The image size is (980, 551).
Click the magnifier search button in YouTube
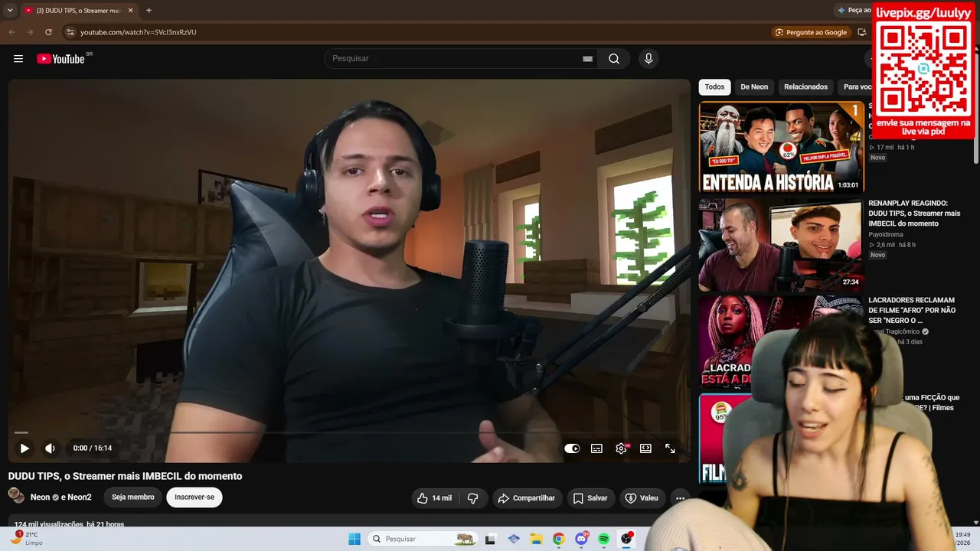(614, 59)
